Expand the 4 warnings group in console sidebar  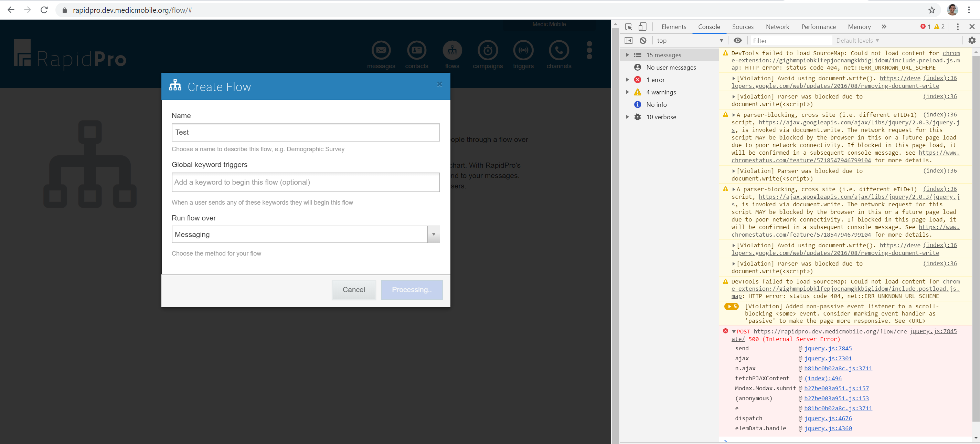pos(627,92)
